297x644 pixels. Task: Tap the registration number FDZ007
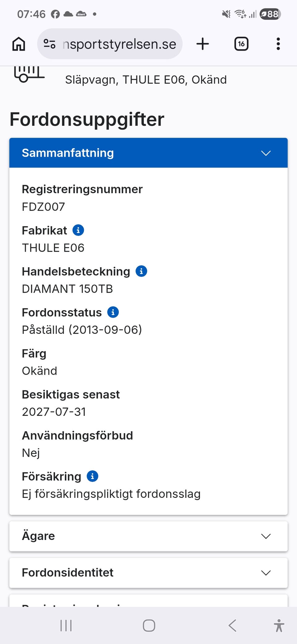[x=43, y=207]
